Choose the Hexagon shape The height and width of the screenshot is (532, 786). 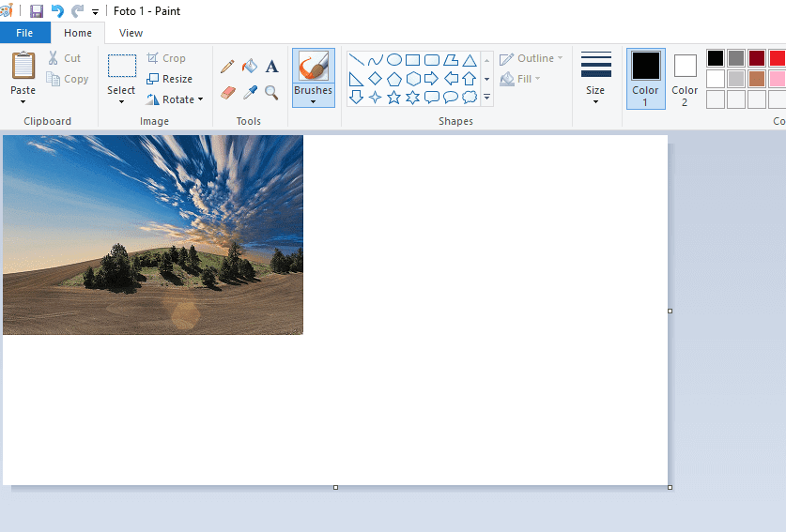point(413,79)
